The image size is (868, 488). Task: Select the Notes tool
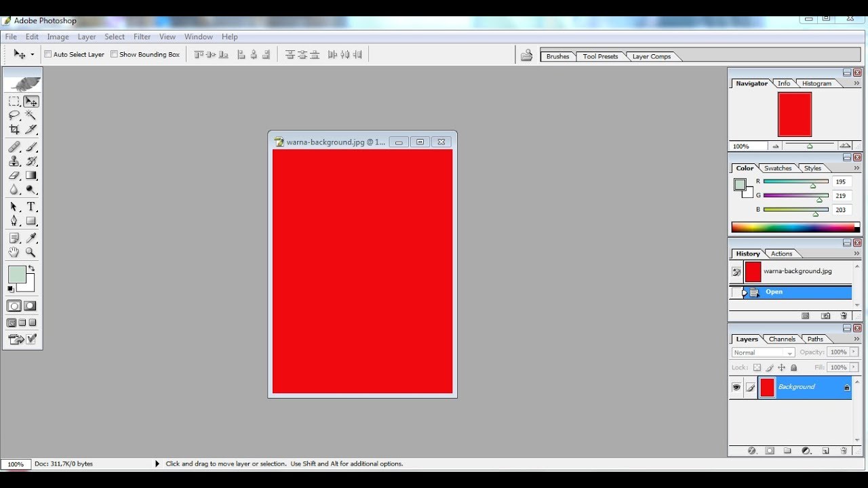tap(14, 239)
